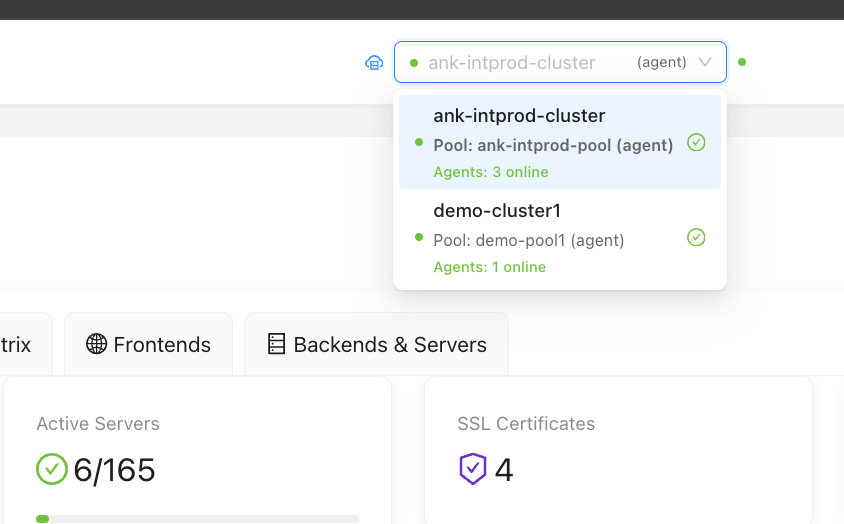Select ank-intprod-cluster option in dropdown list
This screenshot has height=524, width=844.
560,142
